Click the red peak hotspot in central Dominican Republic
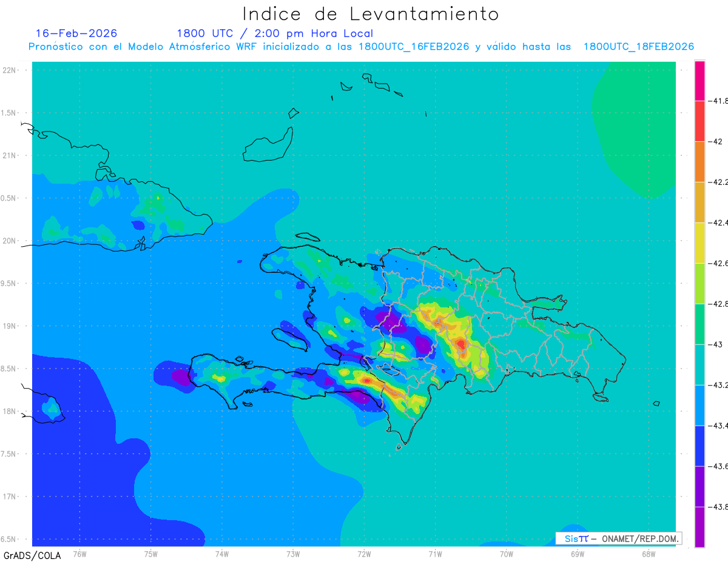 tap(462, 344)
